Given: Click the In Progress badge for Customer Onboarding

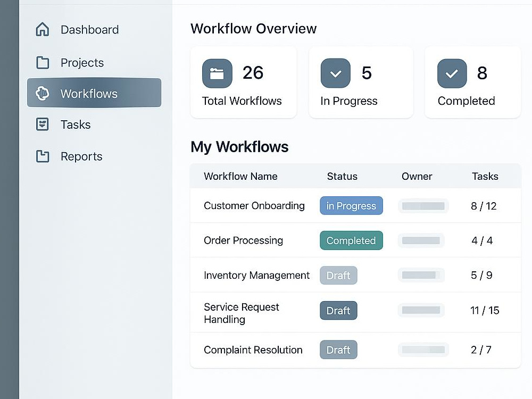Looking at the screenshot, I should click(x=351, y=205).
